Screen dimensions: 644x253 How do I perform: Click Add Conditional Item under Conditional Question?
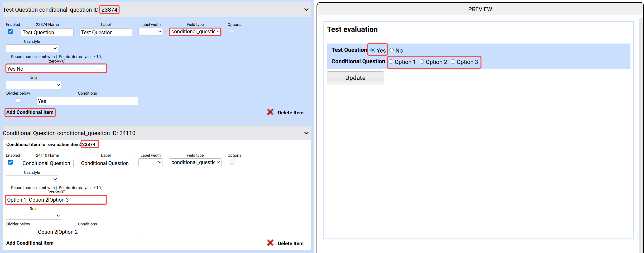pos(30,243)
